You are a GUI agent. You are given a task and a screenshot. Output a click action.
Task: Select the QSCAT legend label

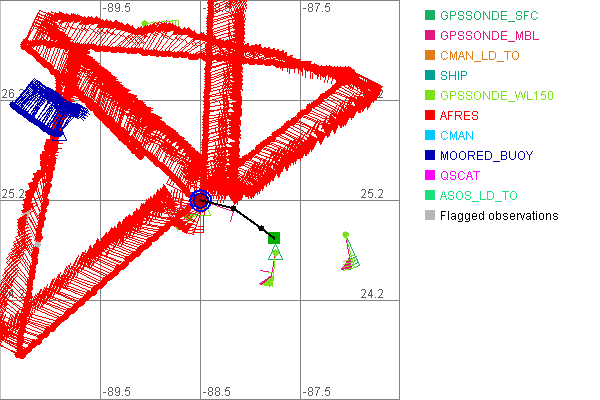click(462, 176)
